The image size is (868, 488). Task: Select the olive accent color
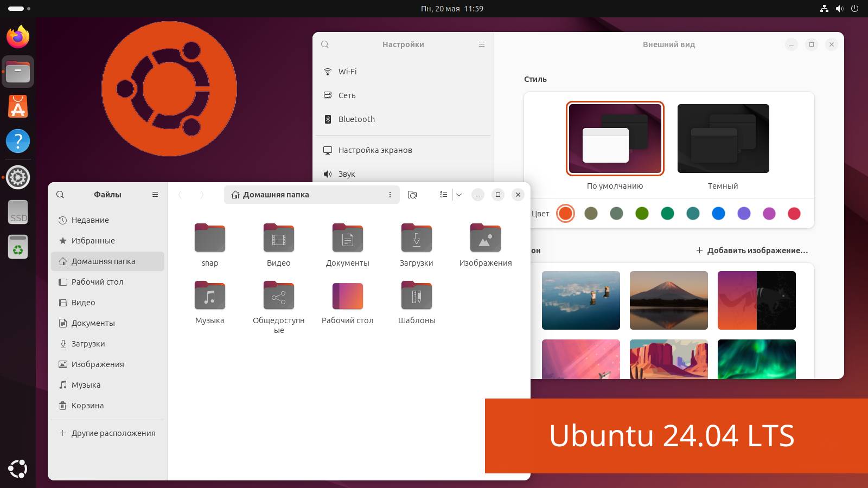pos(591,214)
